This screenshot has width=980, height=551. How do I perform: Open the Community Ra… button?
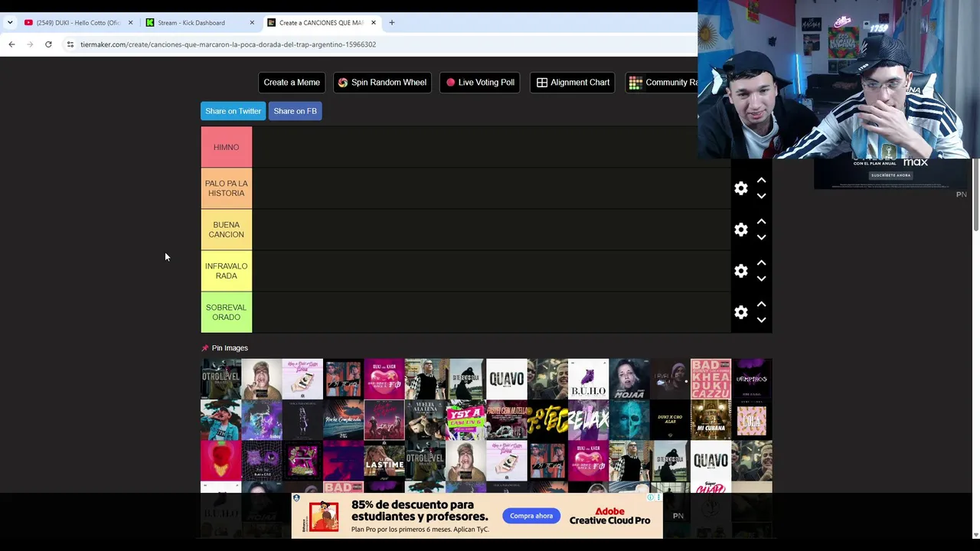pos(662,83)
